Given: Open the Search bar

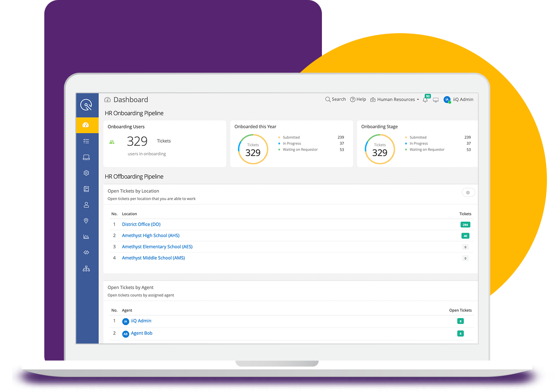Looking at the screenshot, I should (x=335, y=99).
